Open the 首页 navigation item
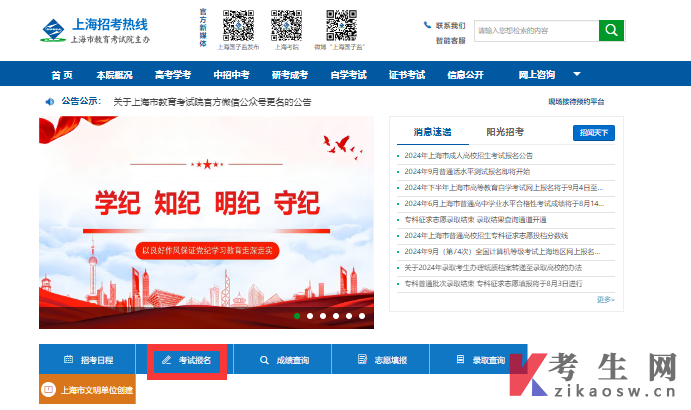Image resolution: width=691 pixels, height=410 pixels. click(x=62, y=75)
